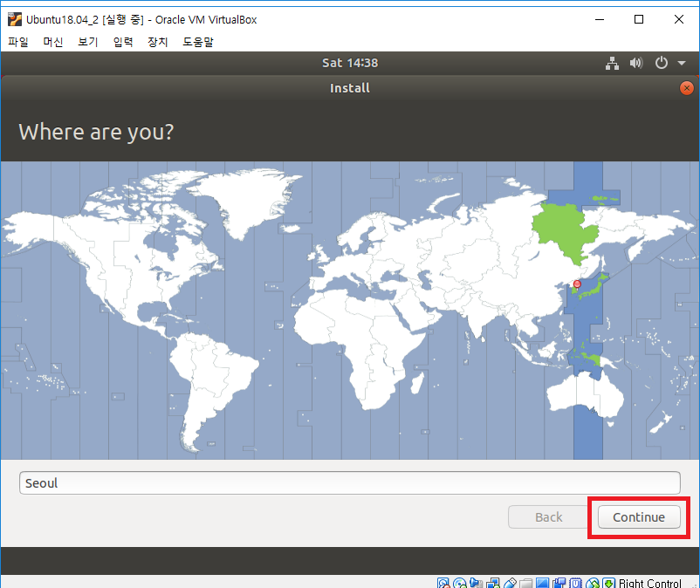The image size is (700, 588).
Task: Click the VirtualBox app icon in title bar
Action: (x=14, y=19)
